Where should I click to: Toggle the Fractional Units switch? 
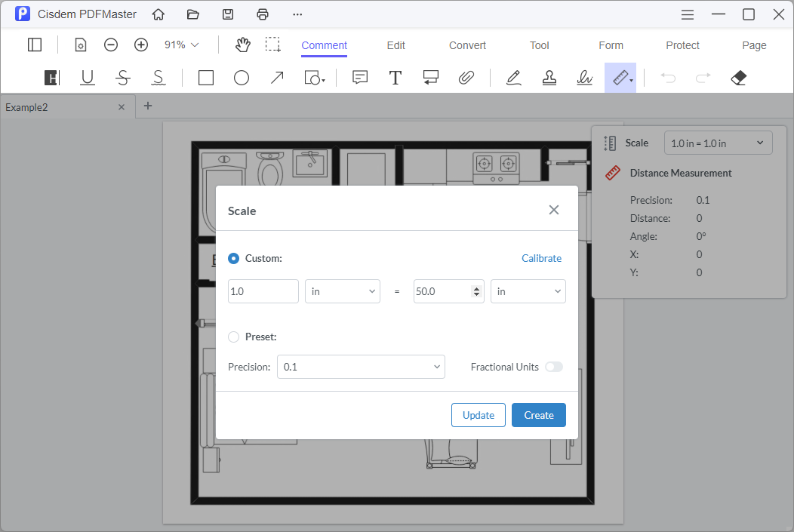click(x=554, y=367)
